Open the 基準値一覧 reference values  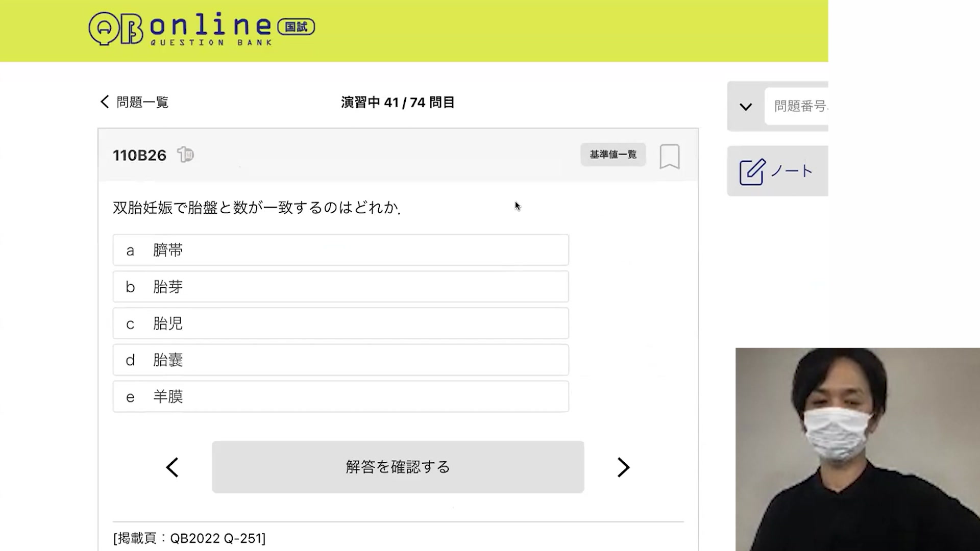click(x=613, y=155)
